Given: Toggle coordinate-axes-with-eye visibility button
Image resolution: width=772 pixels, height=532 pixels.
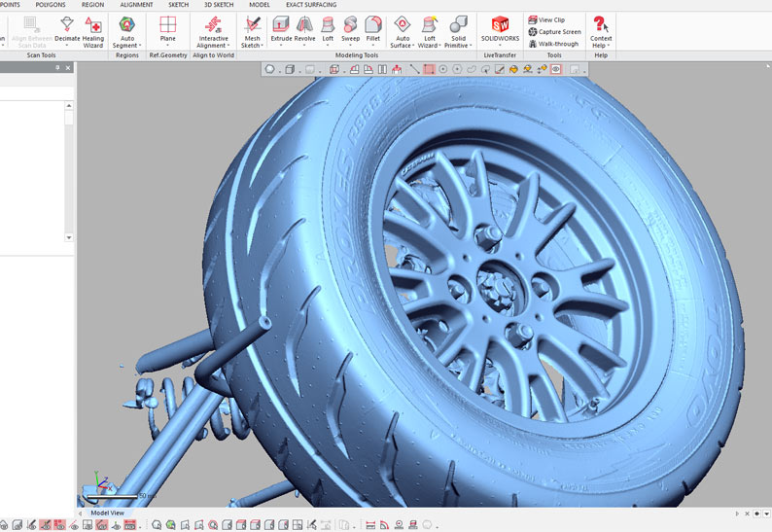Looking at the screenshot, I should click(x=116, y=524).
